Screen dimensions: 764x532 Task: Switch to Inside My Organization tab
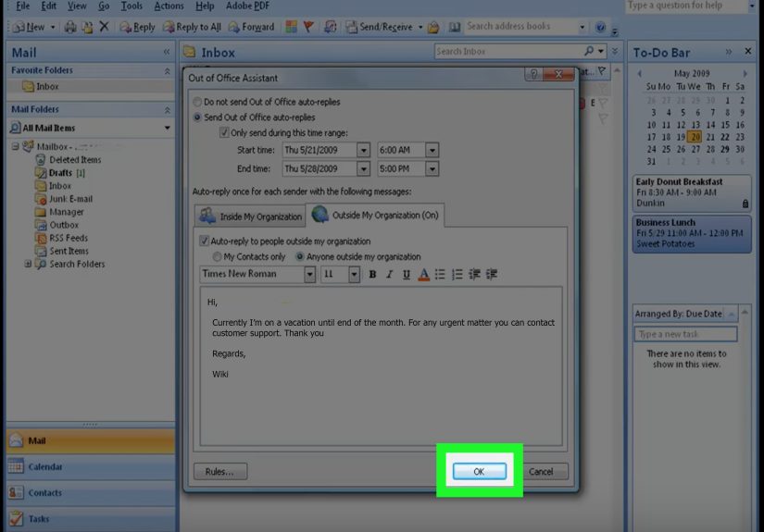click(x=250, y=217)
